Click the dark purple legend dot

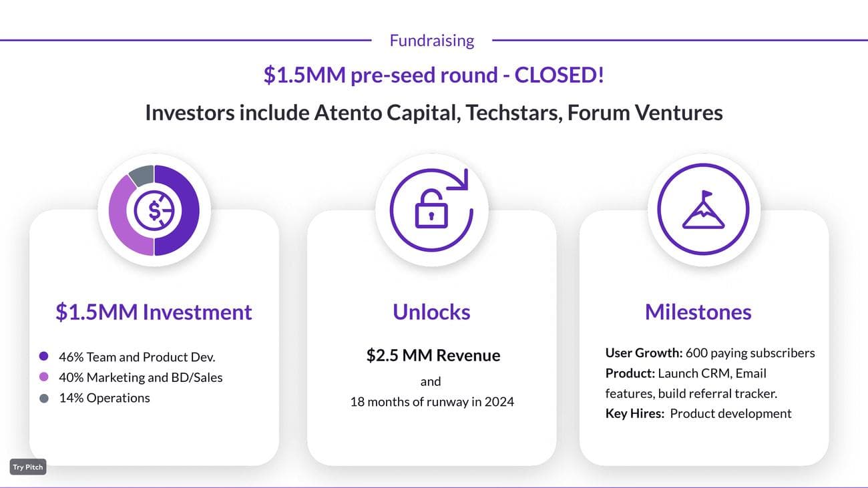44,356
